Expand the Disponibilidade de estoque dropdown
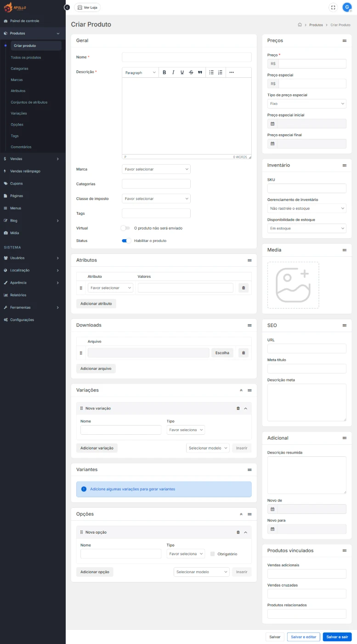This screenshot has height=644, width=357. point(306,229)
